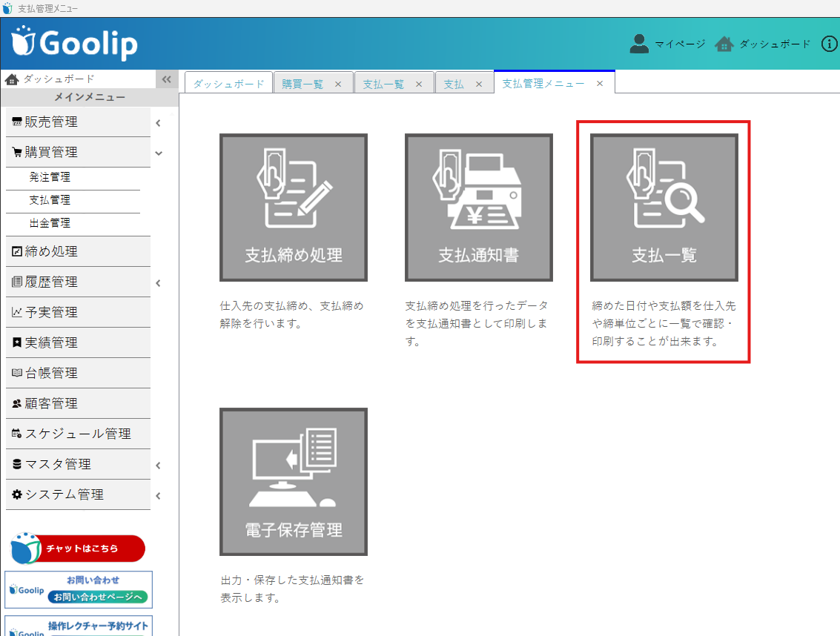The width and height of the screenshot is (840, 636).
Task: Switch to the ダッシュボード tab
Action: point(229,84)
